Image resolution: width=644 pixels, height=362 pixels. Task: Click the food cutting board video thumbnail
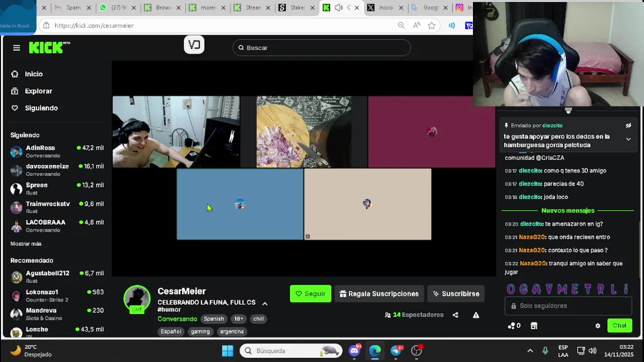click(304, 132)
